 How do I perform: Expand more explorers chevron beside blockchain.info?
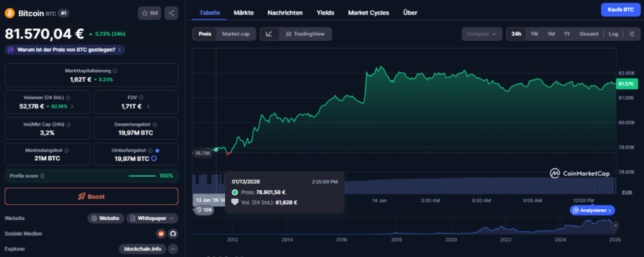coord(173,249)
